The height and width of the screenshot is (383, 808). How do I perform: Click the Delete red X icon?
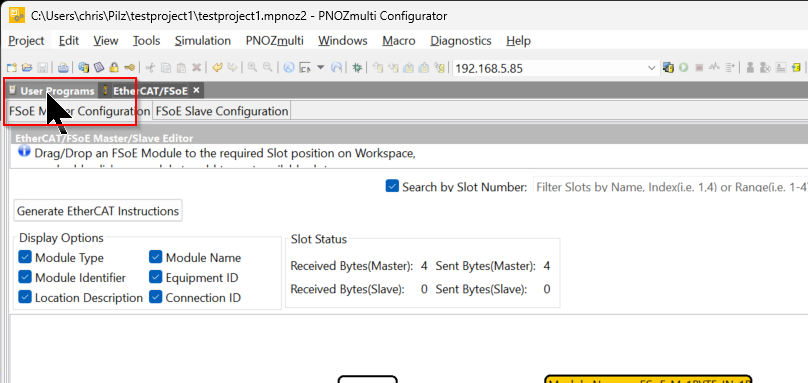click(196, 68)
